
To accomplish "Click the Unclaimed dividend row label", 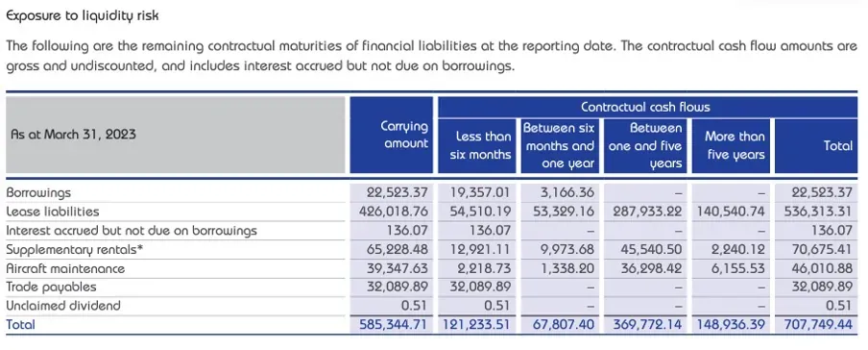I will click(x=63, y=306).
